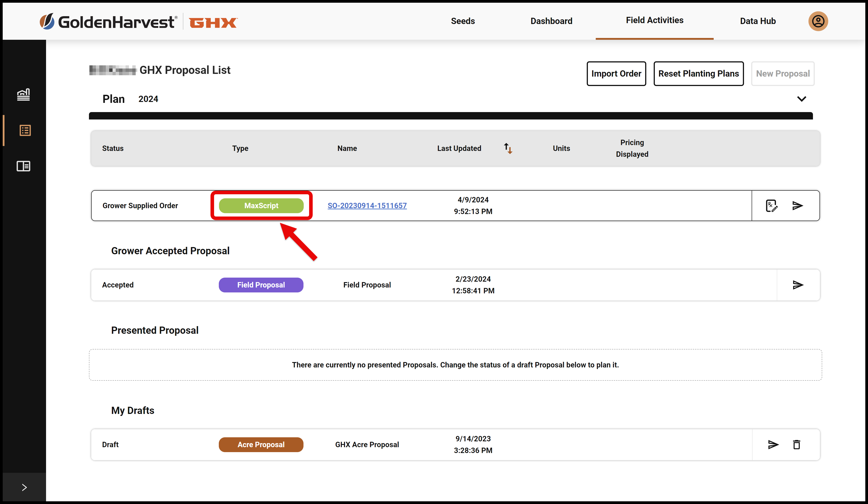The image size is (868, 504).
Task: Click the Grower Supplied Order status text
Action: pyautogui.click(x=140, y=206)
